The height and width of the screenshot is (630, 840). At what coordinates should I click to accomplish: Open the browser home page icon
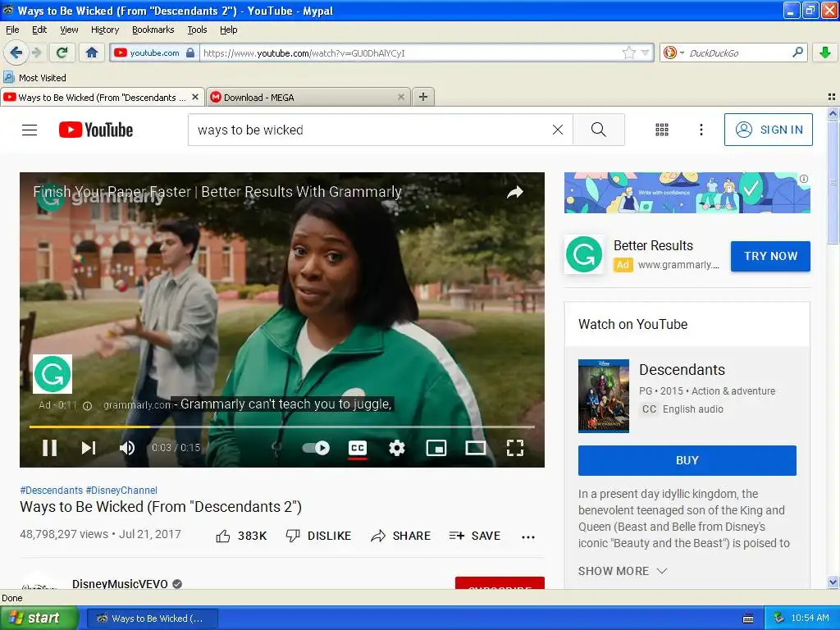click(92, 52)
